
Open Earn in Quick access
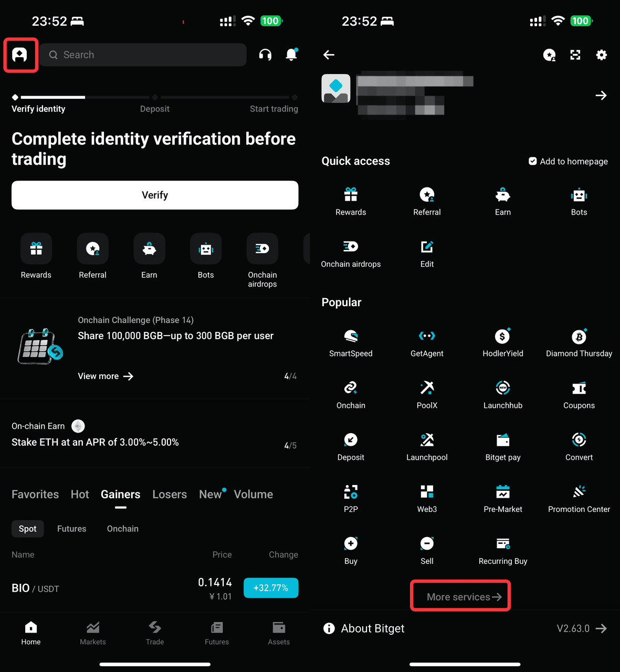(x=503, y=201)
